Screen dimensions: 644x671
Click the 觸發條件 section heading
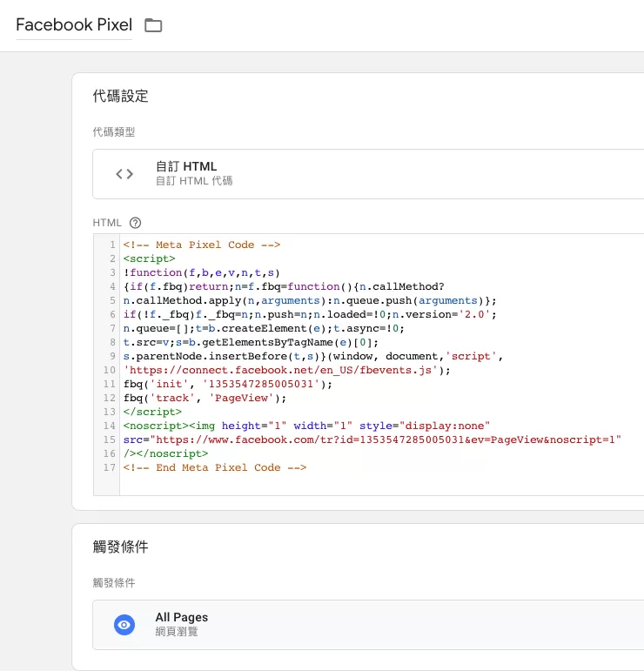[x=121, y=547]
